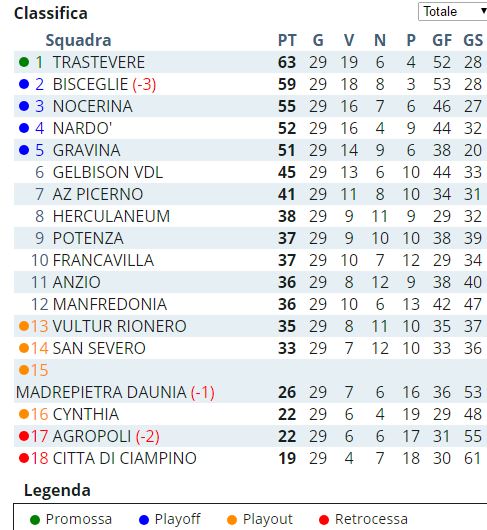This screenshot has width=487, height=530.
Task: Select the Playoff legend label
Action: [177, 519]
